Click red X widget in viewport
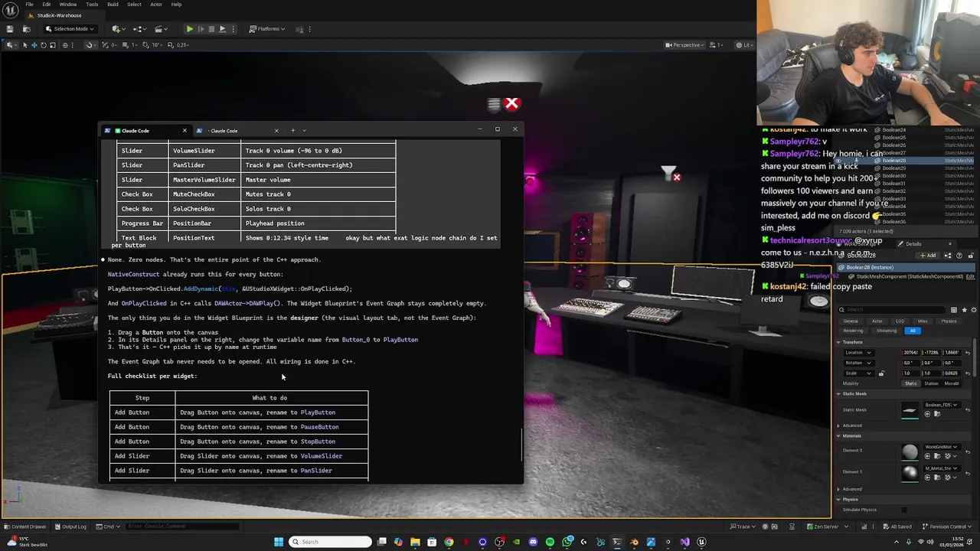Screen dimensions: 980x551 [512, 103]
